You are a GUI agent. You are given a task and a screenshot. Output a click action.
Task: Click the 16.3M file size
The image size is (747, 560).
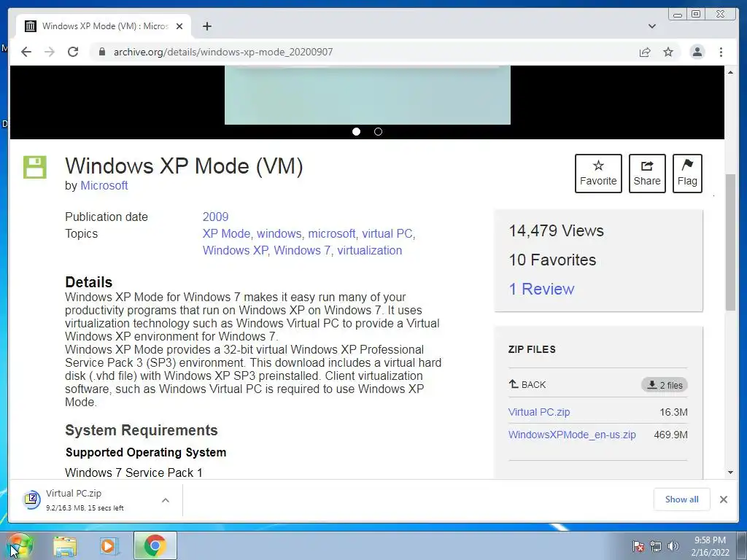[673, 412]
